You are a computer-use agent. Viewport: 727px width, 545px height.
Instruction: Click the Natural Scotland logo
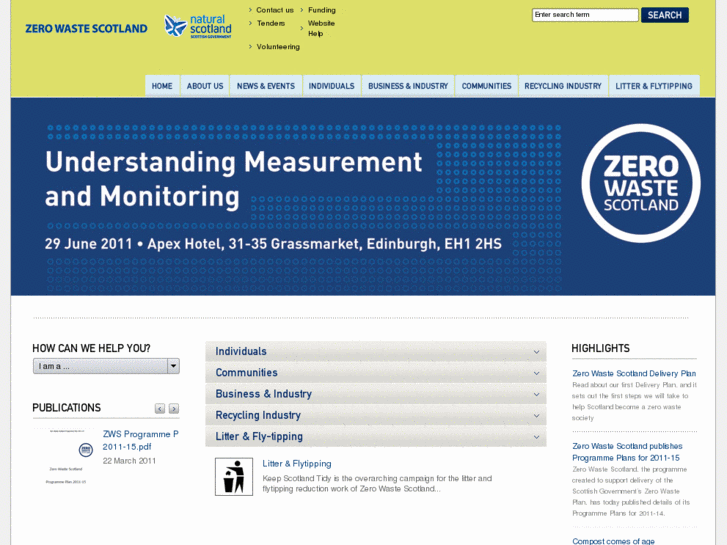click(198, 26)
